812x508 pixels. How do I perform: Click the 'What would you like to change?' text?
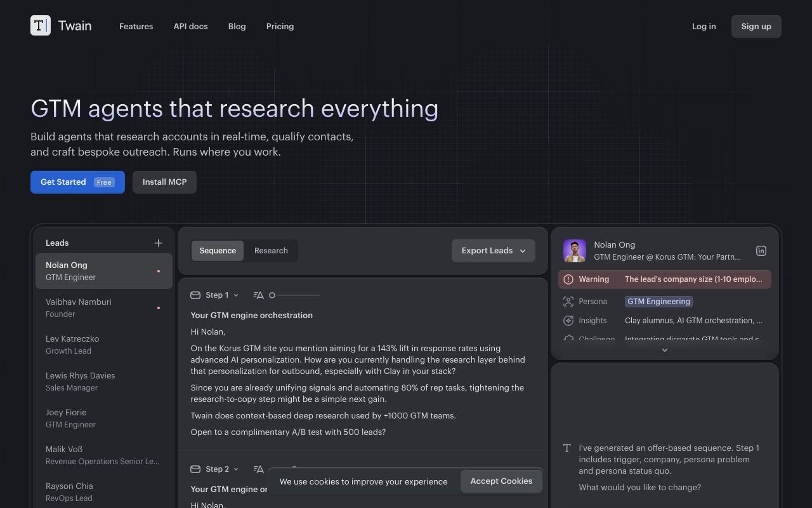coord(639,487)
